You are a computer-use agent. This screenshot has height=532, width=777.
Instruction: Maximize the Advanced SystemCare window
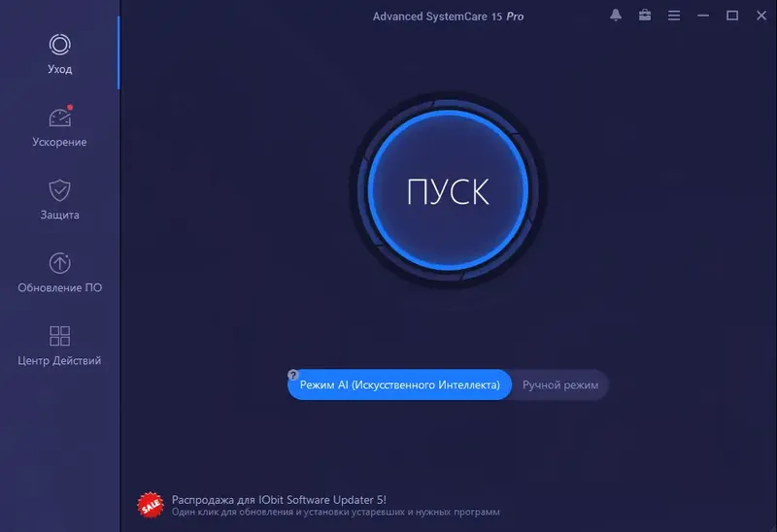[x=732, y=16]
